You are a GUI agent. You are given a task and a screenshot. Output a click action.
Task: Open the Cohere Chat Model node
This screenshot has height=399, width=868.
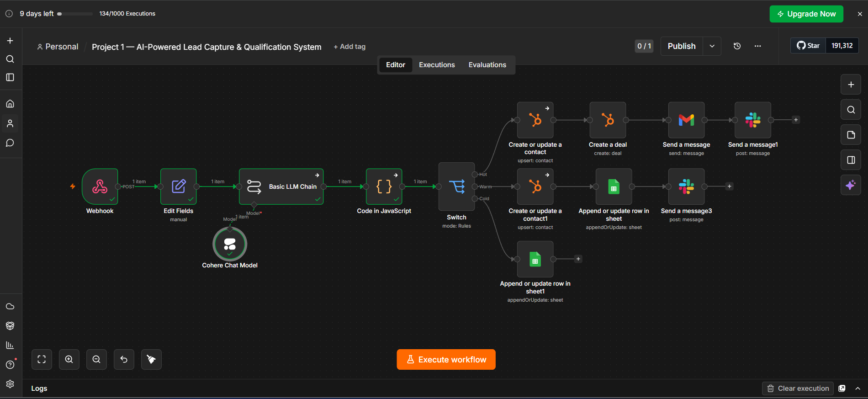point(230,244)
